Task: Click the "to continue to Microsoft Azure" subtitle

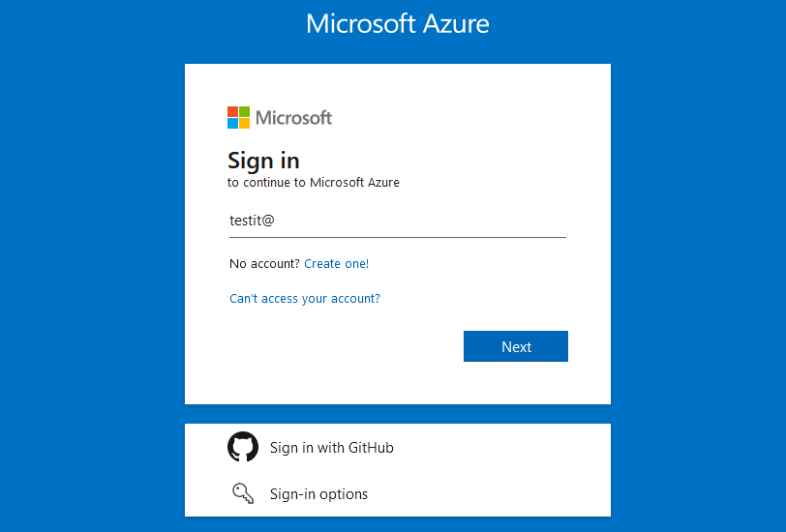Action: pyautogui.click(x=314, y=182)
